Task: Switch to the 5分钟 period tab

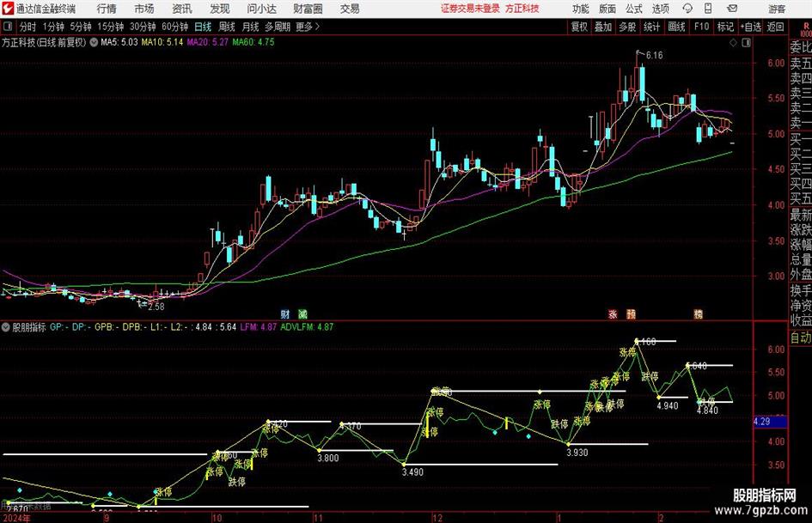Action: tap(81, 27)
